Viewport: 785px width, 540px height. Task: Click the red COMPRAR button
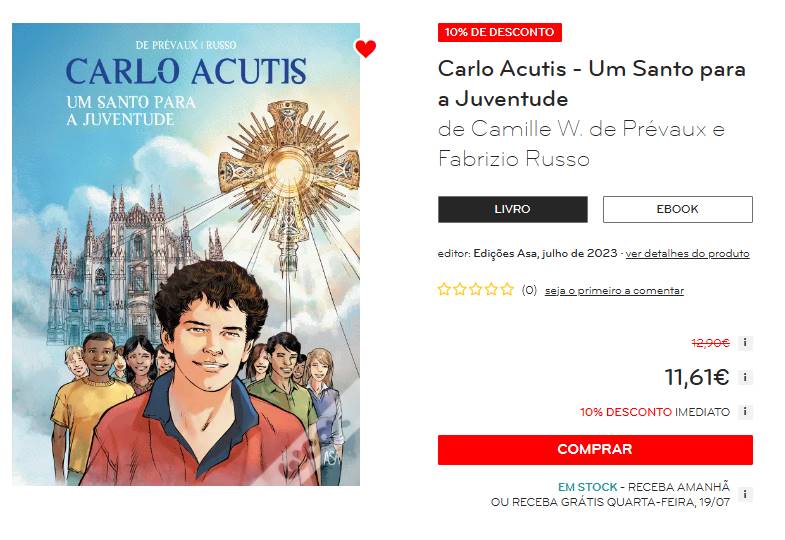(x=595, y=449)
